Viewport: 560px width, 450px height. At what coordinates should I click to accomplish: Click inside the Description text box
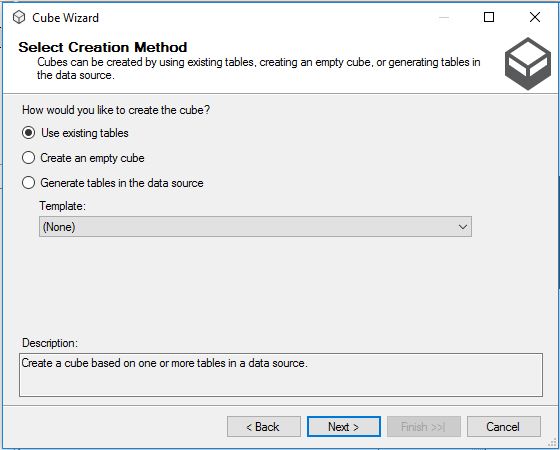[x=281, y=375]
